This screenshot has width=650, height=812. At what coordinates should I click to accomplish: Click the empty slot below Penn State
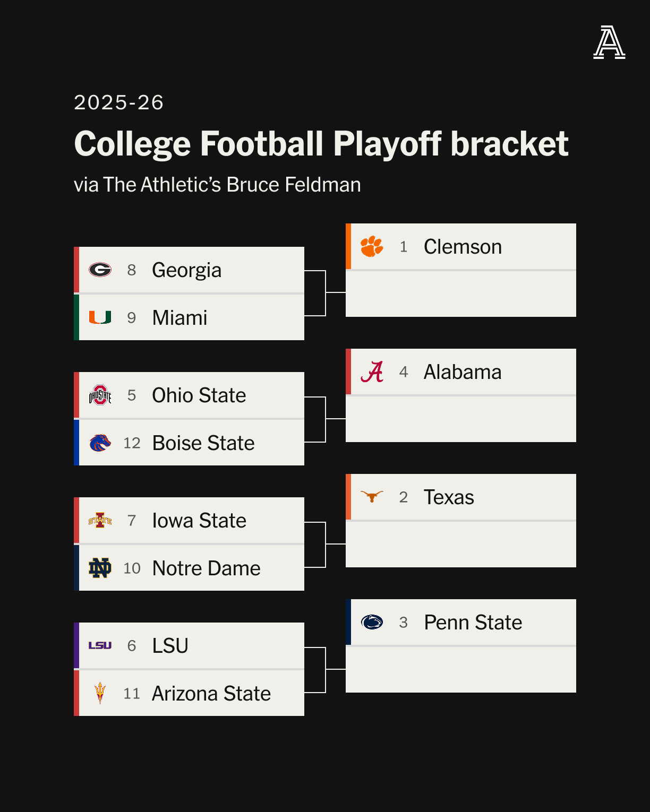(461, 670)
